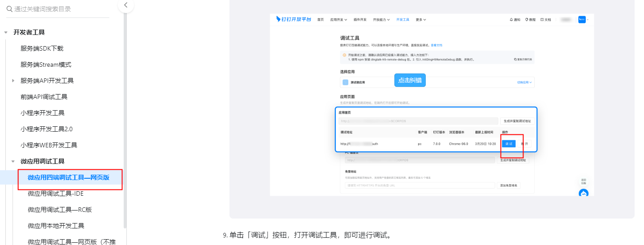Open the 小程序开发工具 entry

[43, 113]
